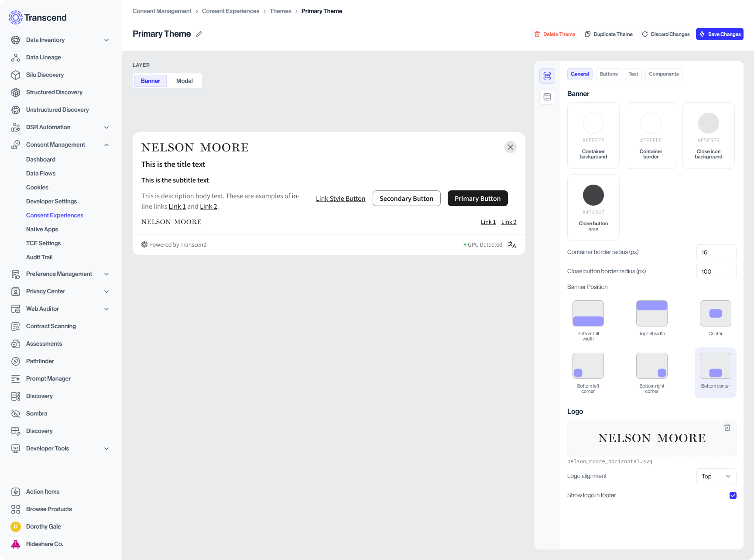Open the Components tab
The image size is (754, 560).
pos(664,74)
